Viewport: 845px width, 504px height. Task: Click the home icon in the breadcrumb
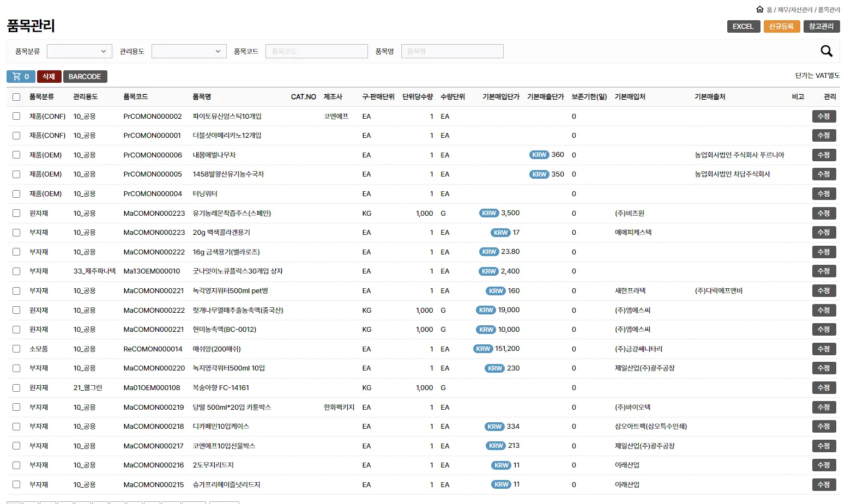point(760,9)
